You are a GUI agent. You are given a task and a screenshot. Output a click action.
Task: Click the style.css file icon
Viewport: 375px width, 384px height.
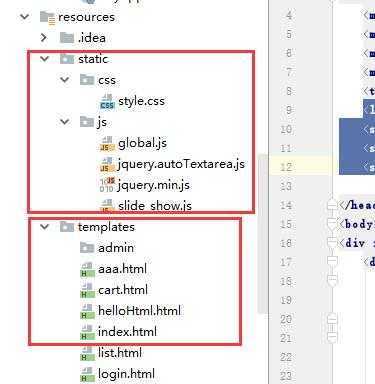pyautogui.click(x=107, y=101)
